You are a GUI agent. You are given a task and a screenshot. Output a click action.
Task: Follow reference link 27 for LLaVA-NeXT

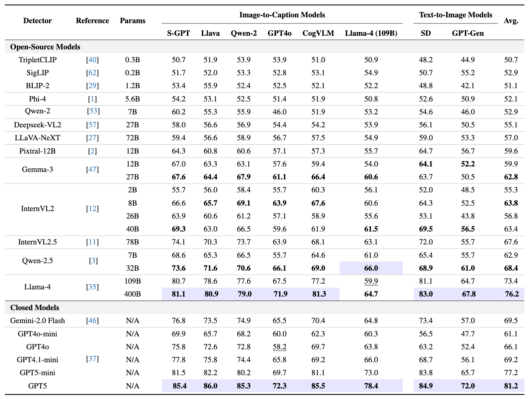(x=92, y=138)
